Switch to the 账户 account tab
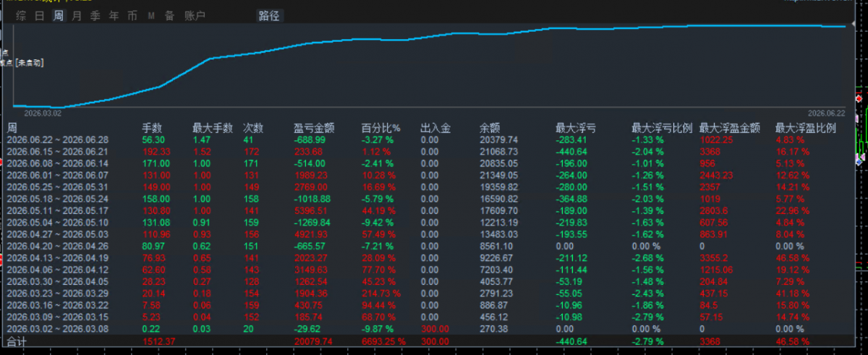868x355 pixels. (195, 15)
